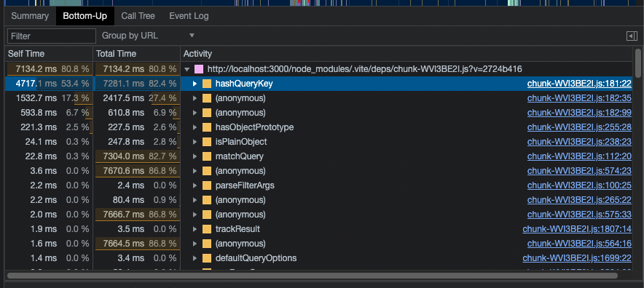
Task: Click yellow script icon beside isPlainObject
Action: coord(207,142)
